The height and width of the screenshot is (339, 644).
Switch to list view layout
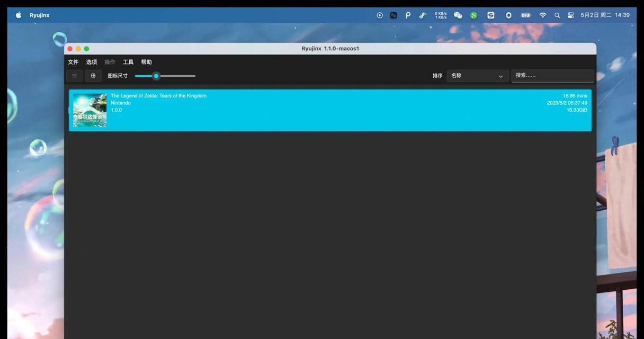coord(75,76)
